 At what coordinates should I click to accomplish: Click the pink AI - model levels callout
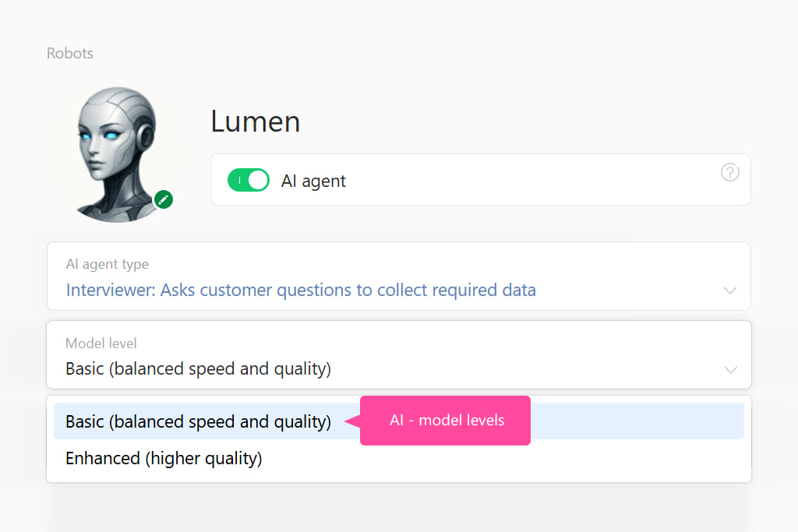coord(447,421)
